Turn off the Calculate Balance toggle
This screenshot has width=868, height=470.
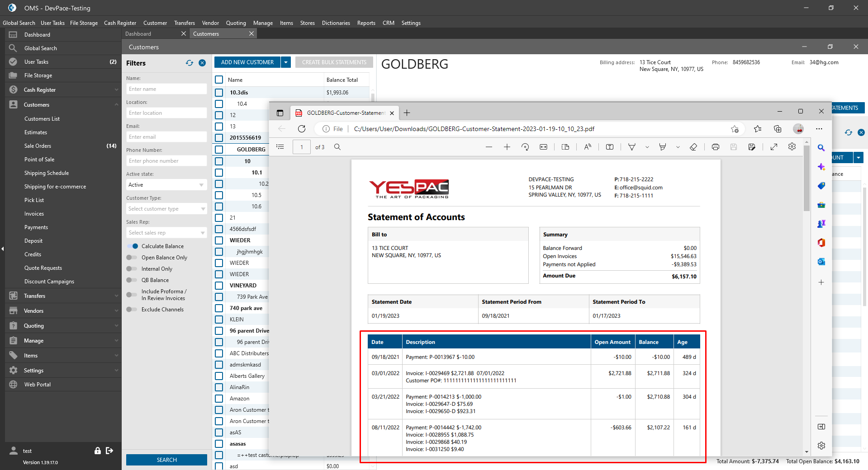pyautogui.click(x=133, y=246)
